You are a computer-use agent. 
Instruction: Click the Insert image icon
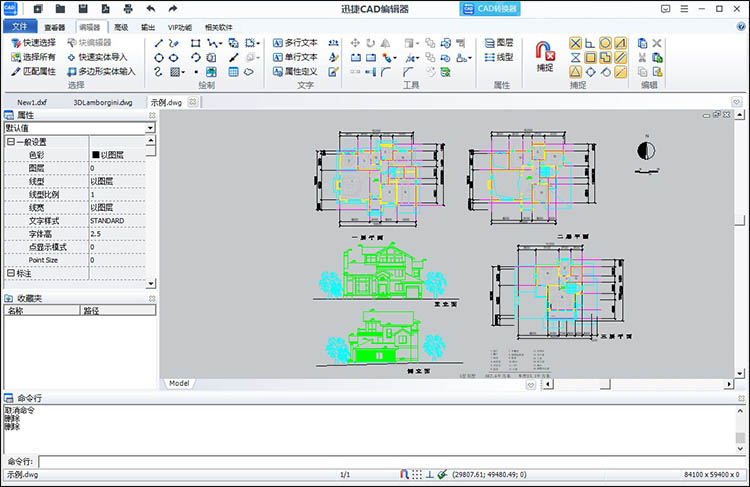tap(211, 72)
